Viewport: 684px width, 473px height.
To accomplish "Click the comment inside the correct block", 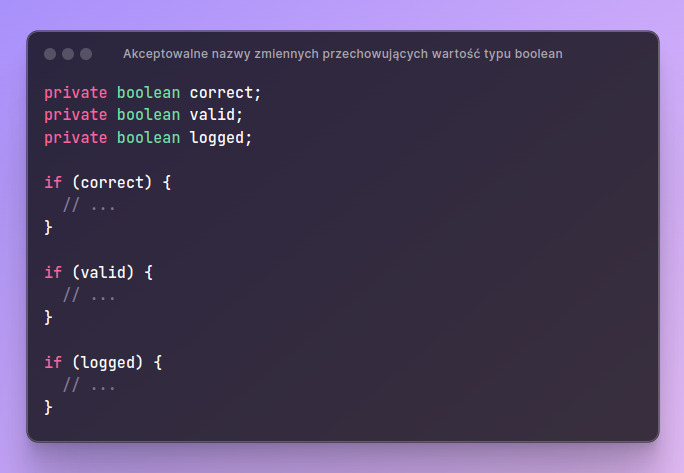I will (x=89, y=205).
